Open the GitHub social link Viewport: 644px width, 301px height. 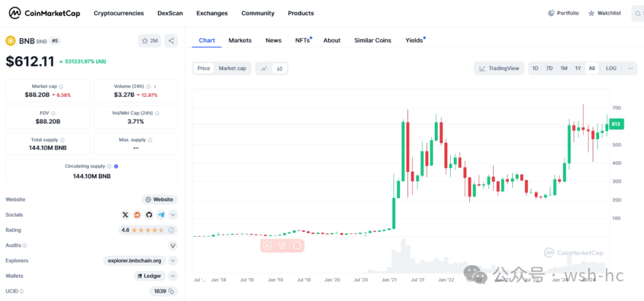[149, 214]
